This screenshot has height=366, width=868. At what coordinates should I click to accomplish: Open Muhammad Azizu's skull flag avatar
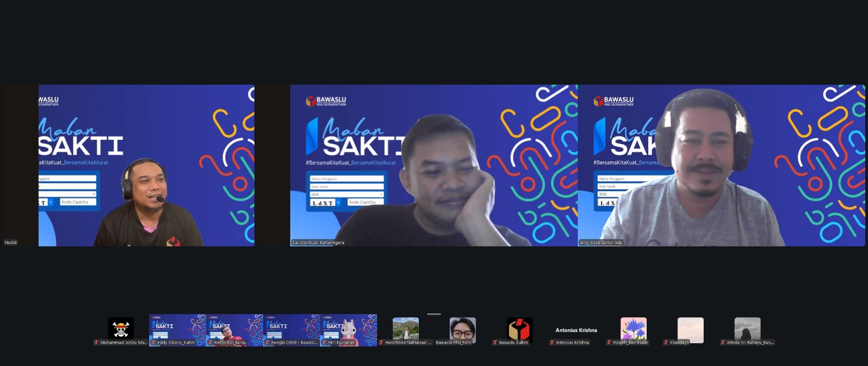point(121,329)
